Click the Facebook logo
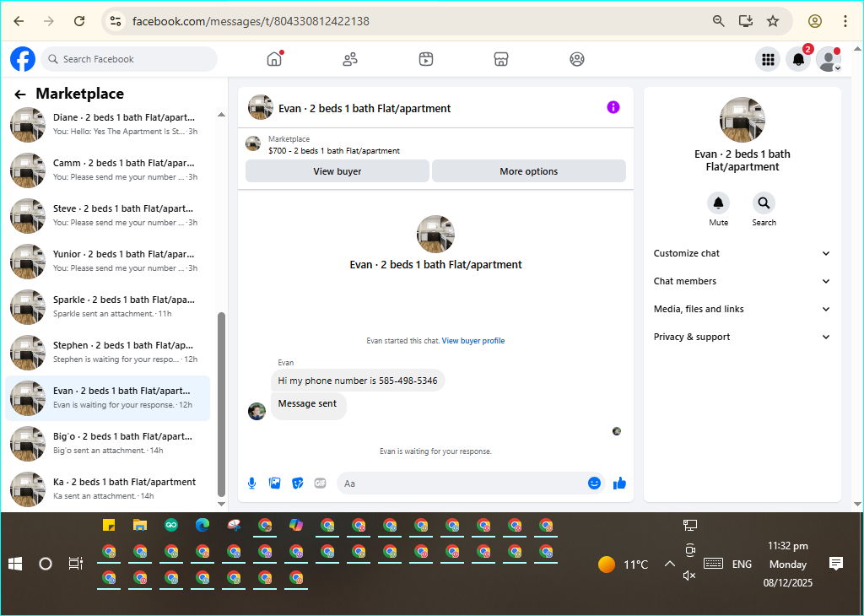The width and height of the screenshot is (864, 616). (x=23, y=59)
